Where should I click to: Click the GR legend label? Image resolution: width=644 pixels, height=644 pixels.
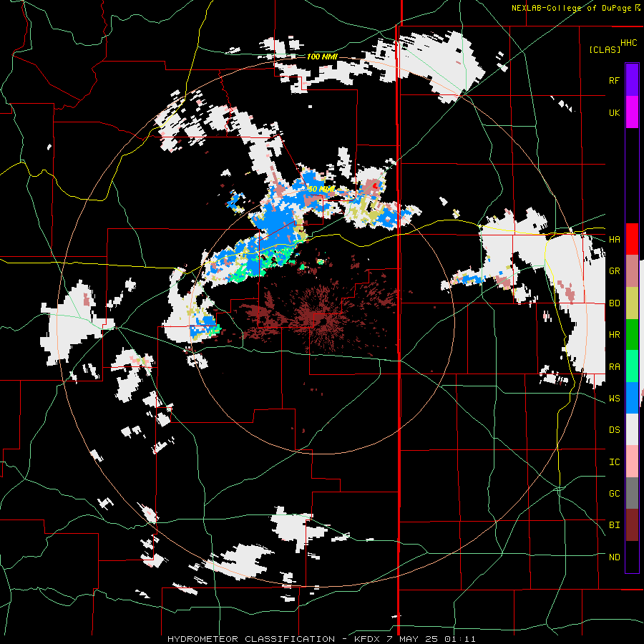click(614, 271)
